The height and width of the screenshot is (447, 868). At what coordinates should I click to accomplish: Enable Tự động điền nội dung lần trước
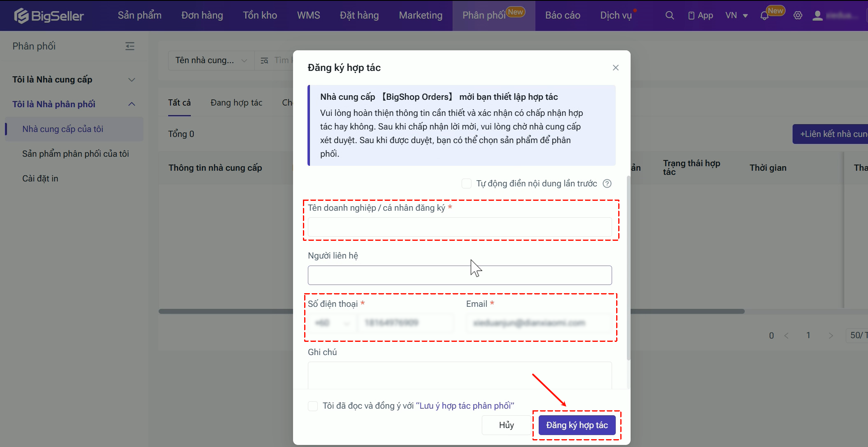[467, 184]
